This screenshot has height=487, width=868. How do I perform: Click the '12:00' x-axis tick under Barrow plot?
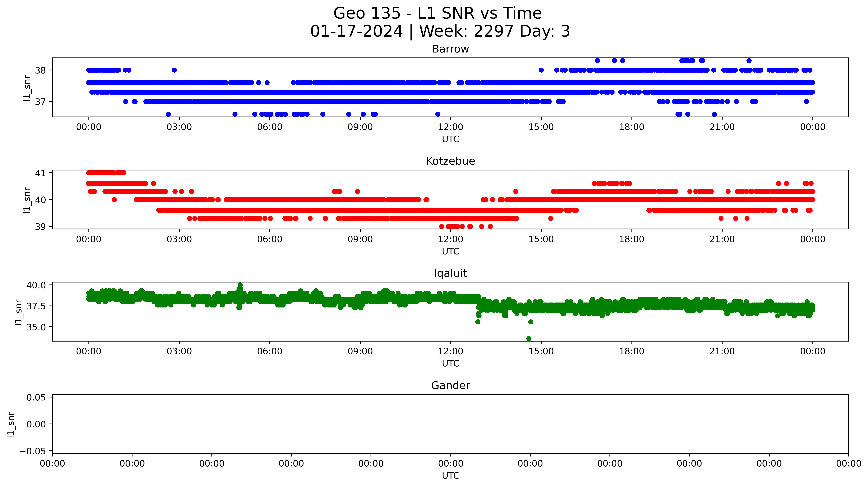(x=451, y=127)
